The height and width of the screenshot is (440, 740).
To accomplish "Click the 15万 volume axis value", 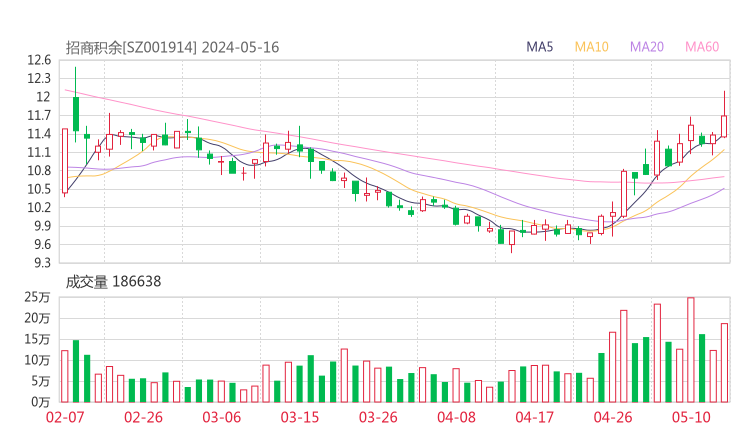I will [x=37, y=339].
